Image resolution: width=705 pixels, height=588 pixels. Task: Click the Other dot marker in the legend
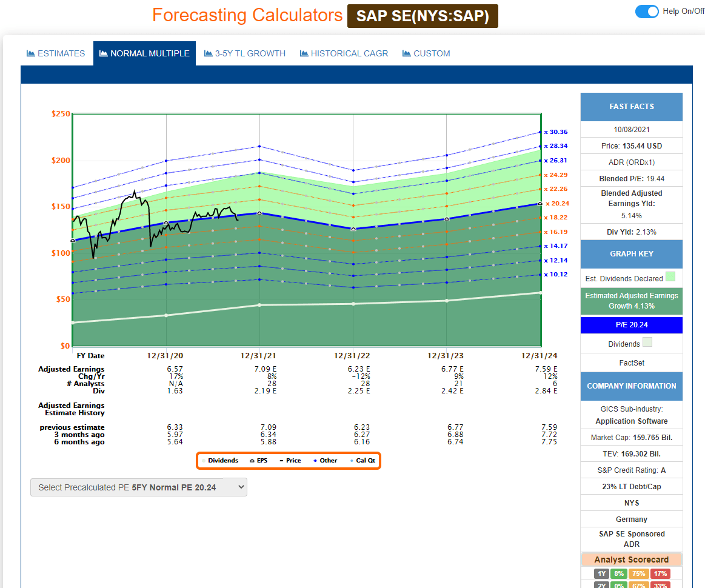(315, 461)
